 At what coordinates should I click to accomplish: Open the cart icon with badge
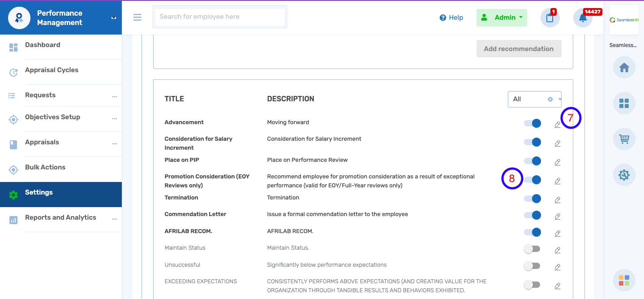tap(550, 17)
